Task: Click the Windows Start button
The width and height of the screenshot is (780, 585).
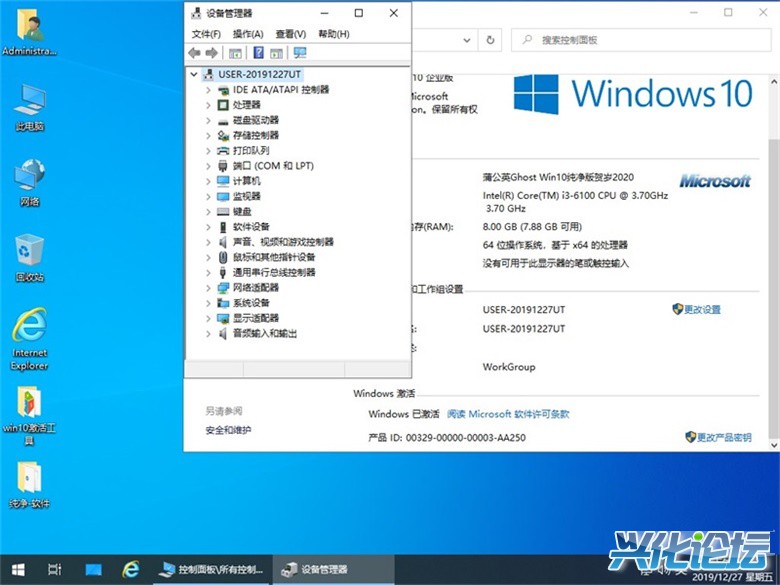Action: pos(17,569)
